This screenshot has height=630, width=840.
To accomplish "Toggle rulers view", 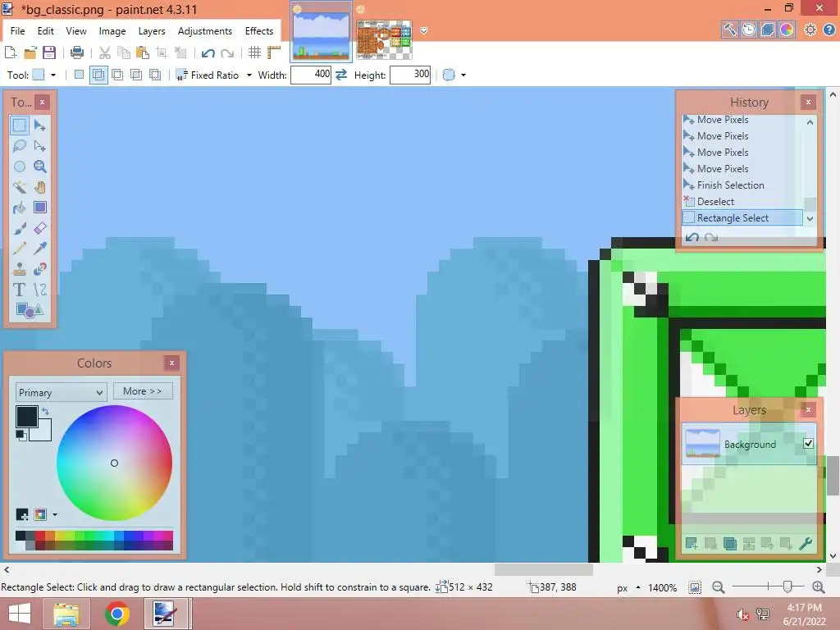I will coord(274,52).
